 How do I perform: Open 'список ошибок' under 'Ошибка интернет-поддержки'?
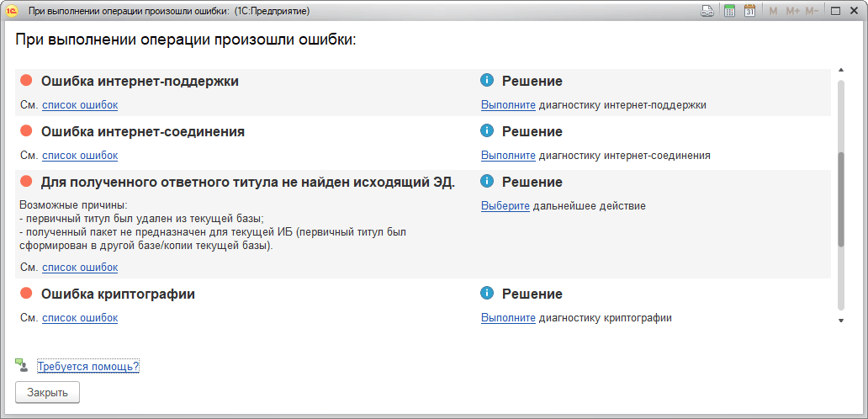click(x=80, y=105)
